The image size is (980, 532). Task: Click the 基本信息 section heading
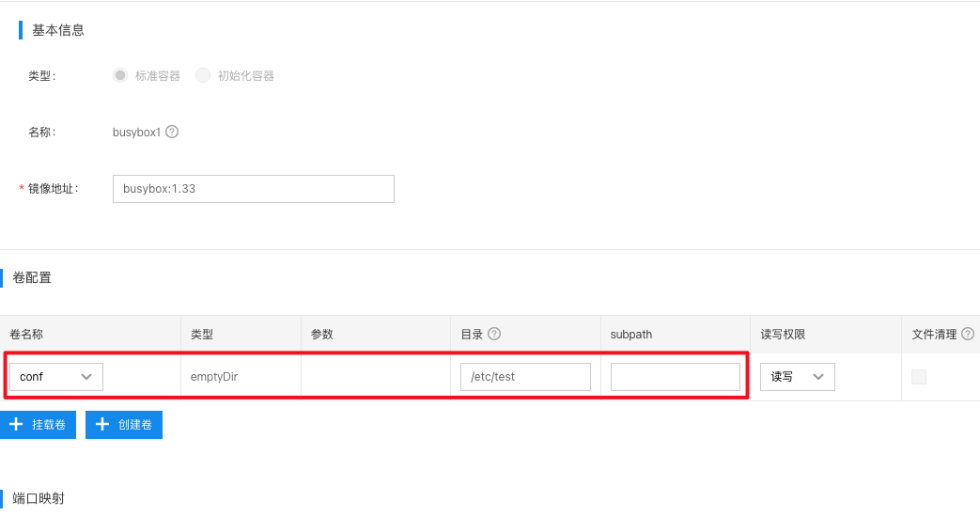tap(58, 30)
